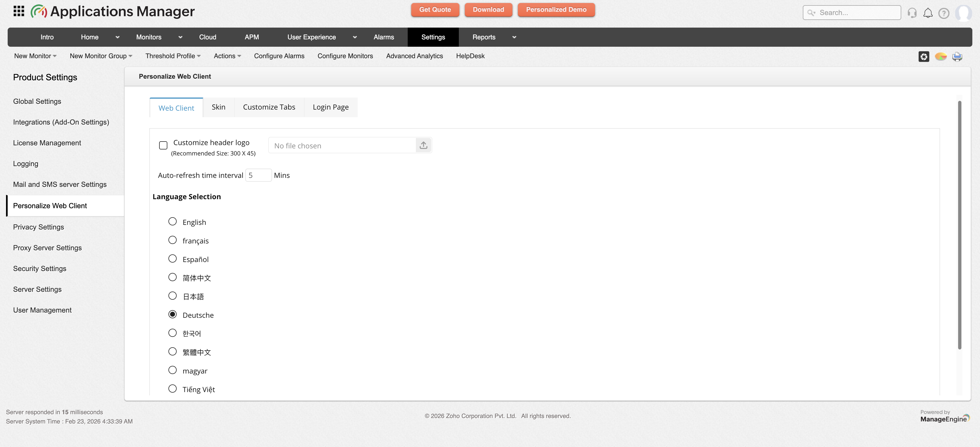Image resolution: width=980 pixels, height=447 pixels.
Task: Switch to the Skin tab
Action: pos(218,107)
